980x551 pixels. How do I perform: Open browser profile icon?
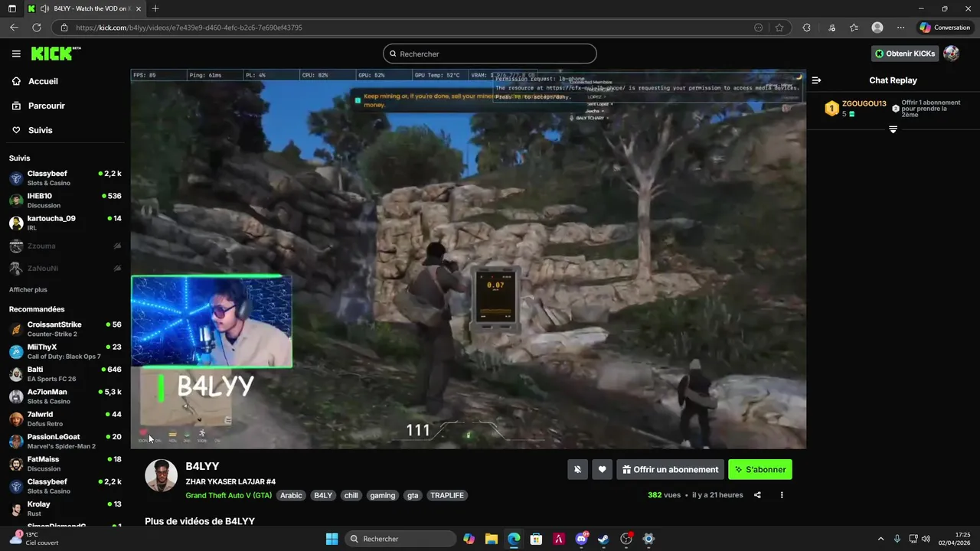(877, 28)
